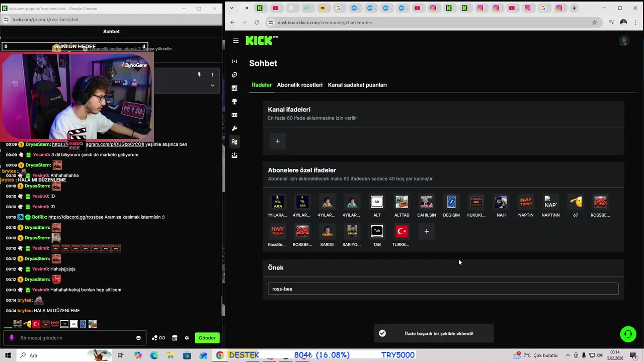Select the DEGISIM card emote
The width and height of the screenshot is (644, 362).
[451, 202]
